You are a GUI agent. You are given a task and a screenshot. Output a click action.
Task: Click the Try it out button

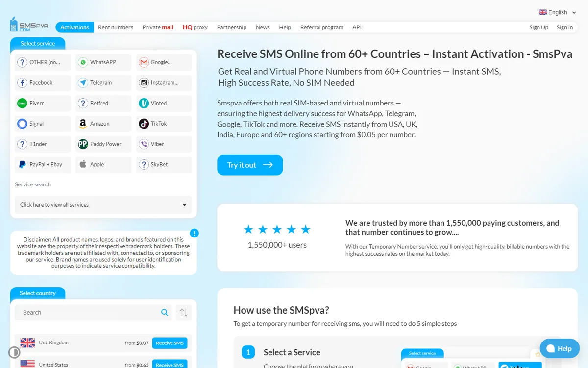coord(250,165)
